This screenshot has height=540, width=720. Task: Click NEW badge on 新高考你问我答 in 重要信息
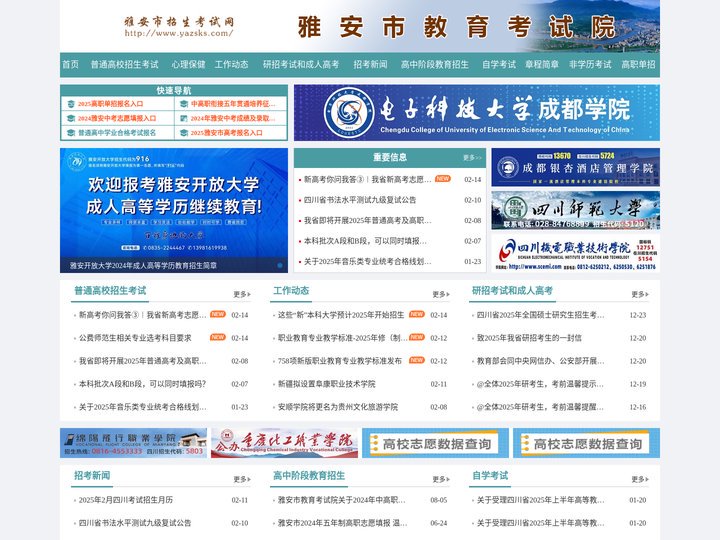click(x=443, y=179)
